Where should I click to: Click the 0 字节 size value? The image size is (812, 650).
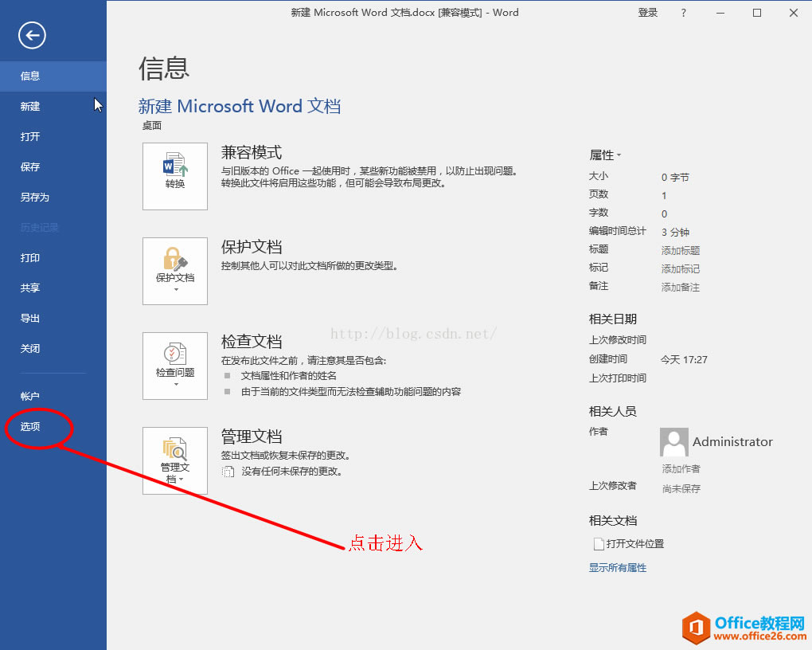(675, 178)
